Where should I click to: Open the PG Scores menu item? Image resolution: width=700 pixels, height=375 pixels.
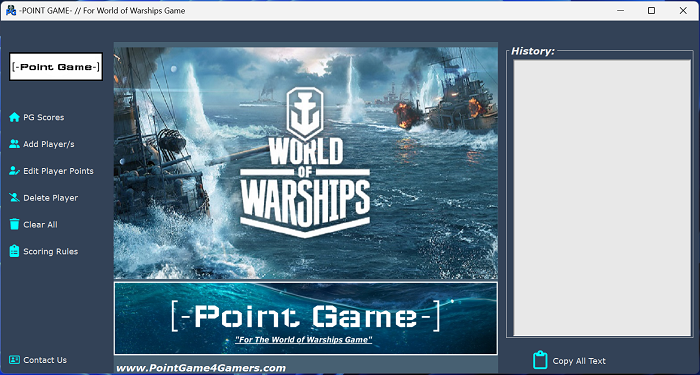point(44,117)
